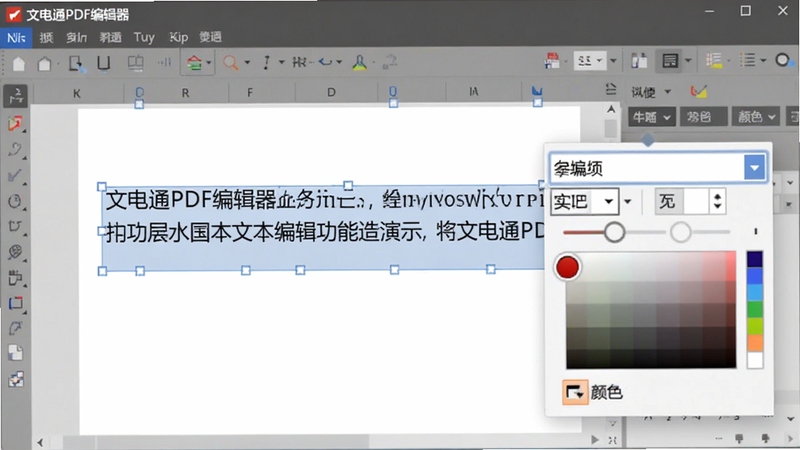Click the horizontal scrollbar right arrow
The width and height of the screenshot is (800, 450).
click(x=594, y=439)
